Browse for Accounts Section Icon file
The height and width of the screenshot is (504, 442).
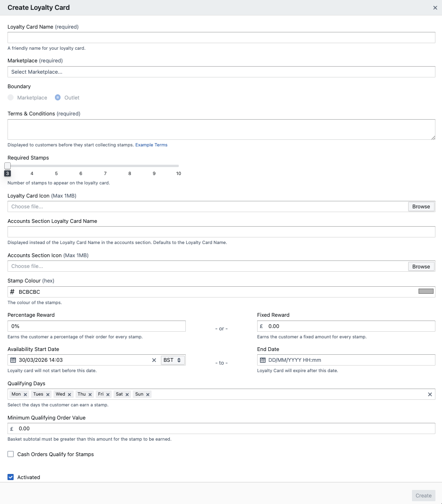pos(421,267)
